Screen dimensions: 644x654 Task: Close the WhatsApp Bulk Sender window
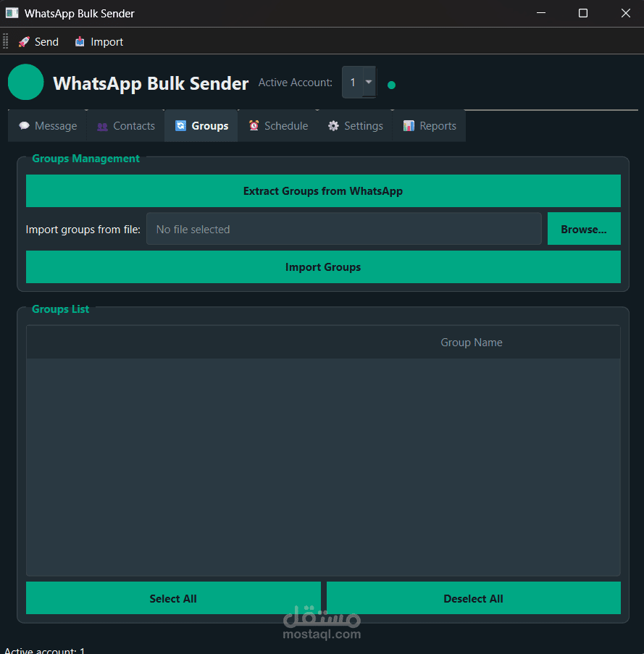coord(626,13)
